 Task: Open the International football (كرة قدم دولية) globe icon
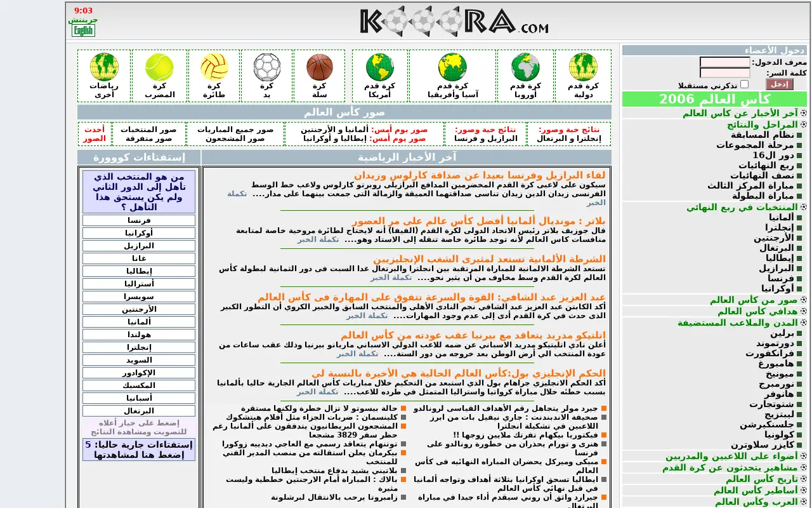tap(583, 67)
